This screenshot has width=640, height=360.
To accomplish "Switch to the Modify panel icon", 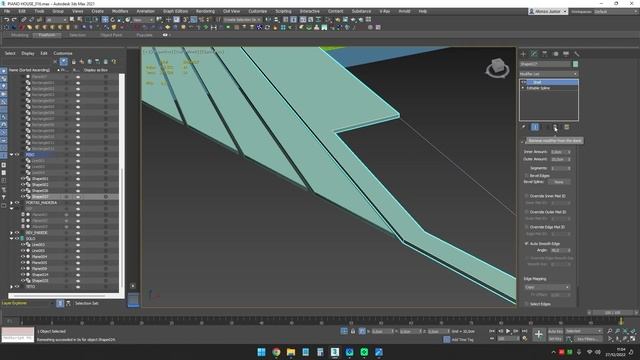I will pos(534,54).
